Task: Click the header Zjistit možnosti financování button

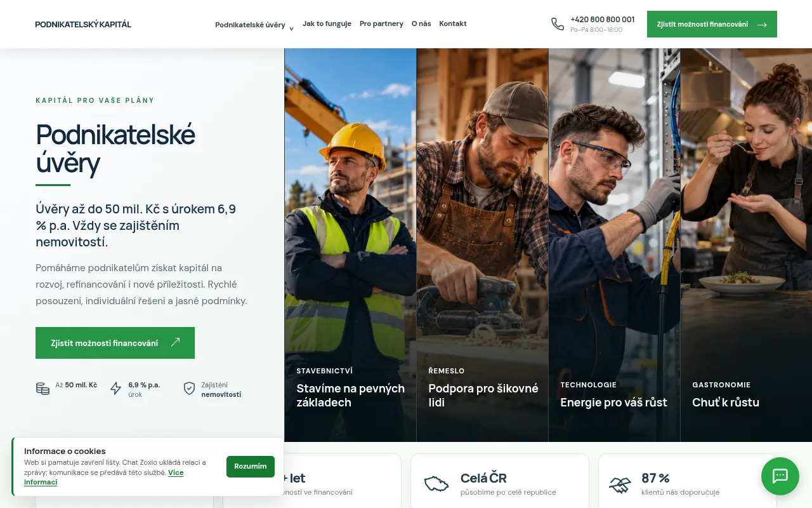Action: (712, 24)
